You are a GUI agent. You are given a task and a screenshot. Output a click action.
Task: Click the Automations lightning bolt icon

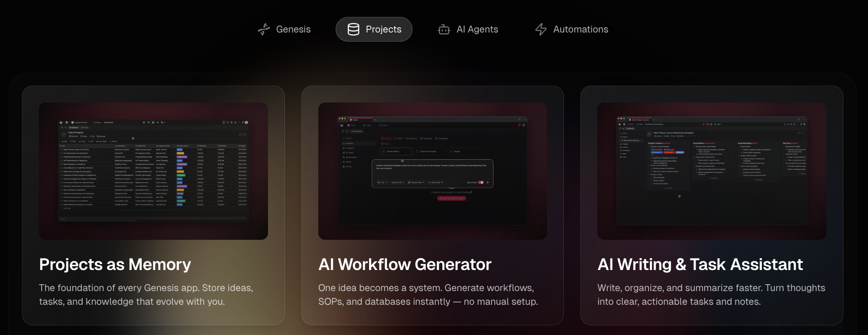[541, 29]
